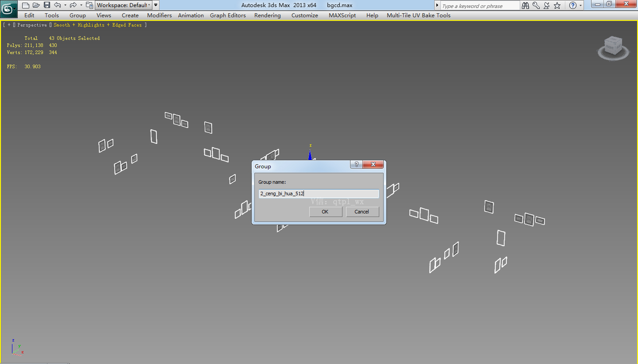The image size is (638, 364).
Task: Open the Views menu
Action: pos(104,15)
